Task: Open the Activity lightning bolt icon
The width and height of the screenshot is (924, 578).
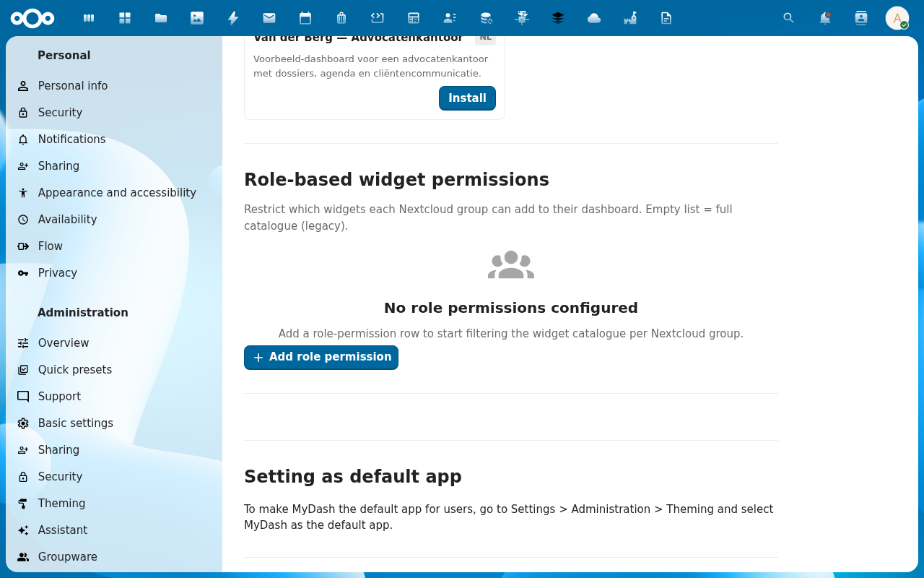Action: point(233,18)
